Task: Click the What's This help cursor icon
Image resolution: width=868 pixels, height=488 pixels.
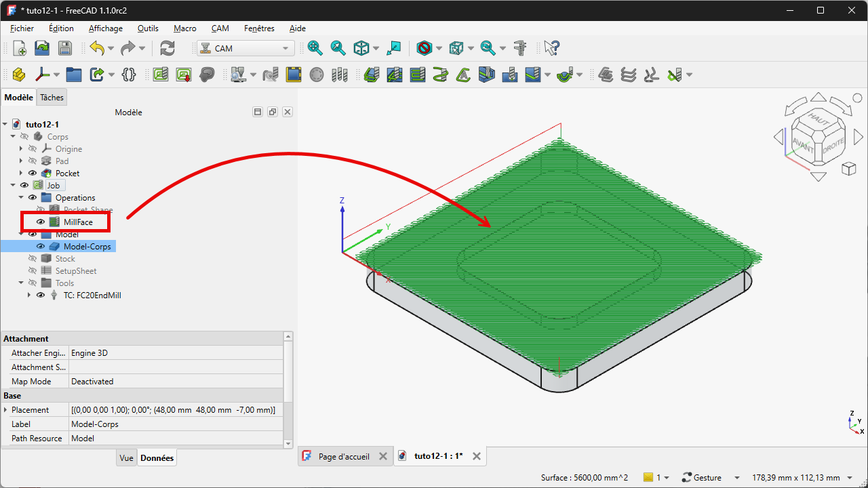Action: [x=551, y=48]
